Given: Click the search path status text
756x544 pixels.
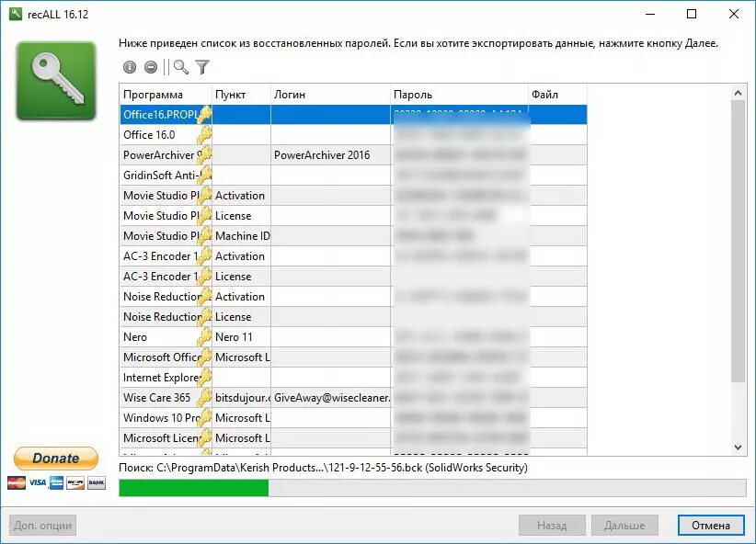Looking at the screenshot, I should click(x=323, y=468).
